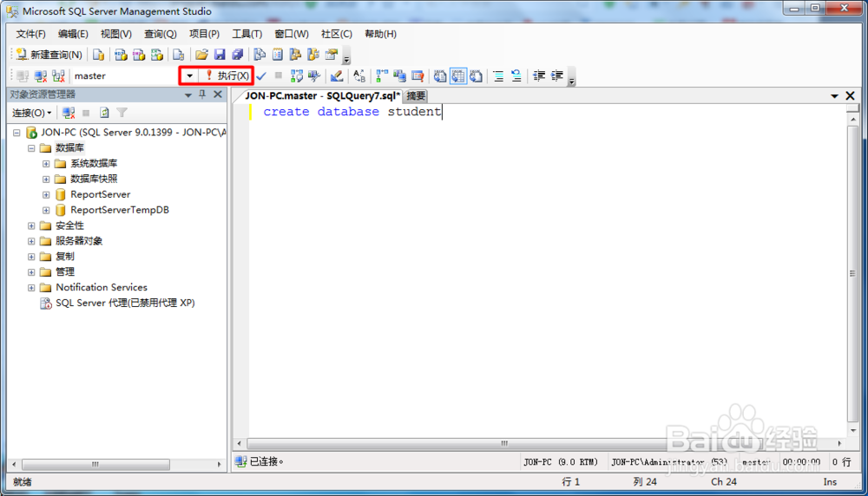
Task: Click the Change Connection icon beside master
Action: pyautogui.click(x=58, y=75)
